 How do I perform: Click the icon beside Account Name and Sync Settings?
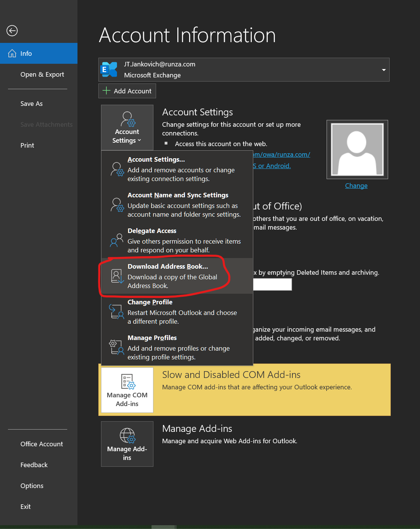(x=117, y=205)
